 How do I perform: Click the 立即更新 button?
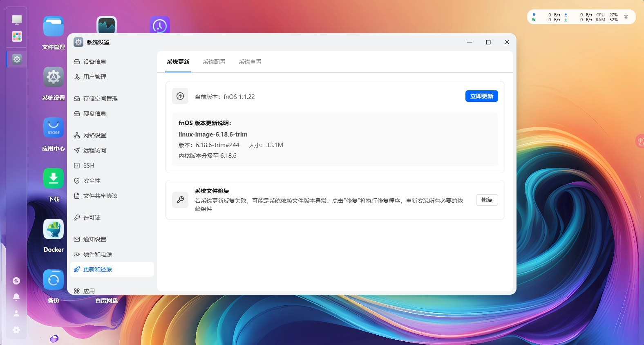[x=482, y=96]
